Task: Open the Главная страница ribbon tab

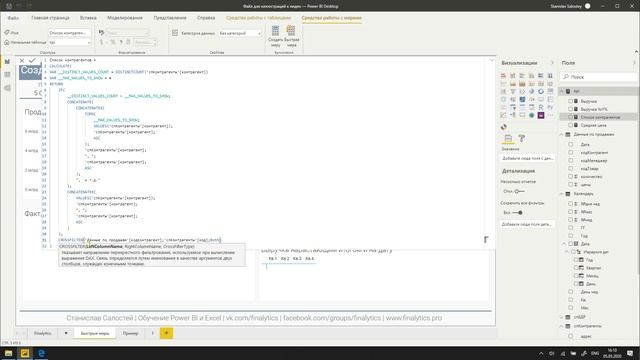Action: [50, 18]
